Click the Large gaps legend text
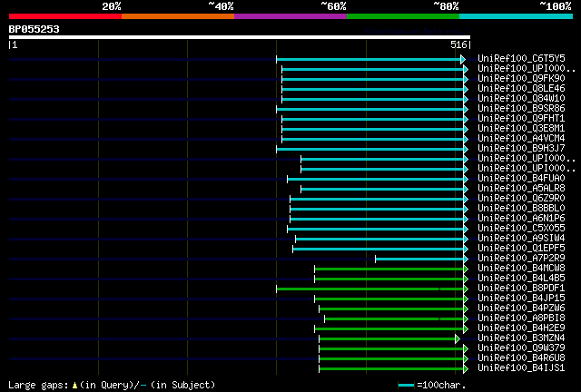 (38, 386)
